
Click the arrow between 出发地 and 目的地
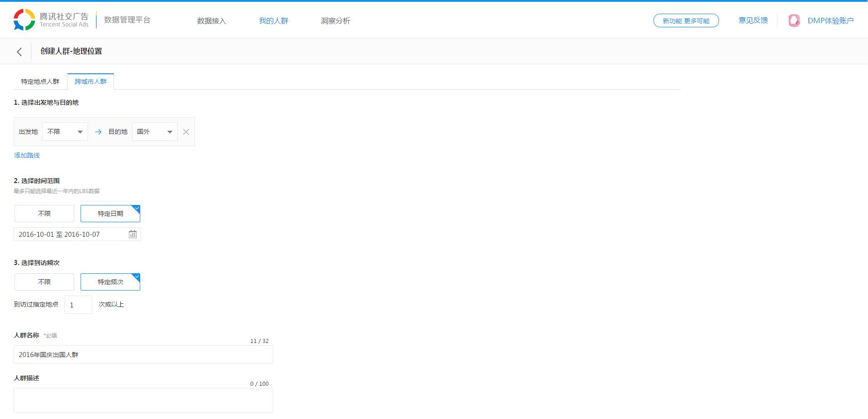pyautogui.click(x=98, y=132)
